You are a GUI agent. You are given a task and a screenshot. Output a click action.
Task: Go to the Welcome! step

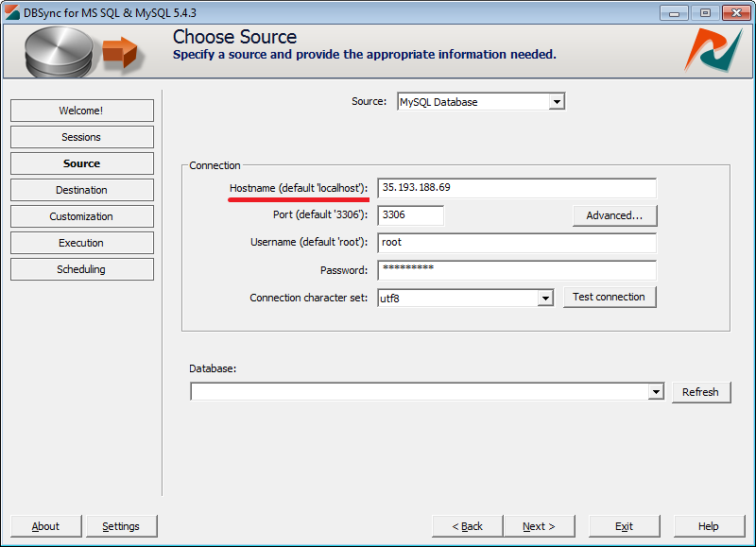(x=82, y=111)
